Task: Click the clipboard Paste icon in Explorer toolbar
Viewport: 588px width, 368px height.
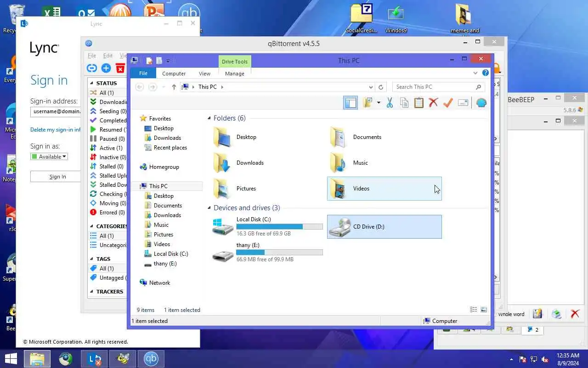Action: [418, 103]
